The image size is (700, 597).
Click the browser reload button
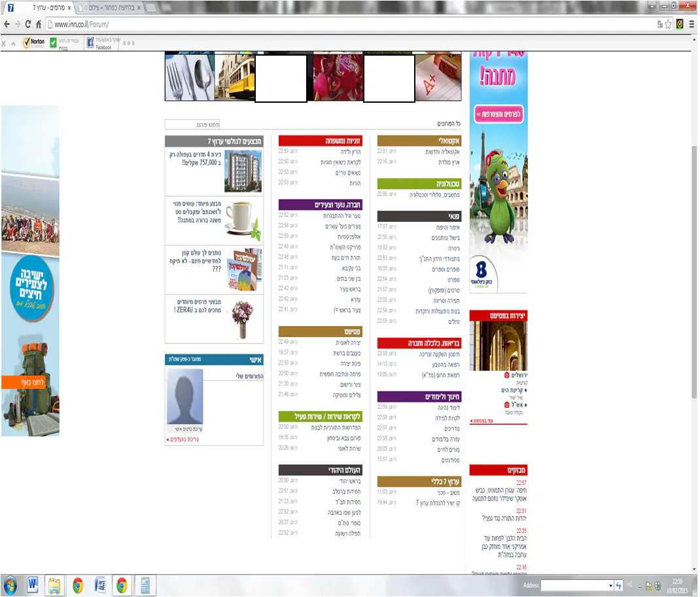(x=27, y=24)
